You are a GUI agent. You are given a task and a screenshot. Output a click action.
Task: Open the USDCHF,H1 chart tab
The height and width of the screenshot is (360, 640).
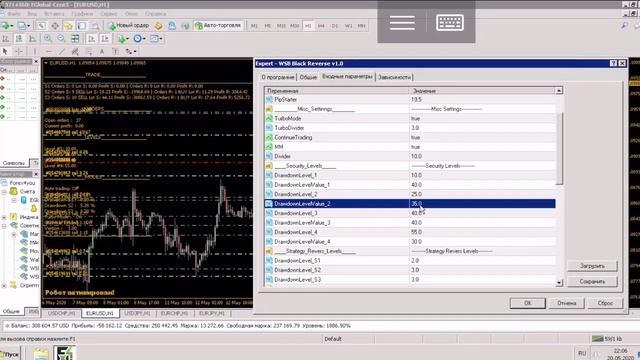coord(62,313)
